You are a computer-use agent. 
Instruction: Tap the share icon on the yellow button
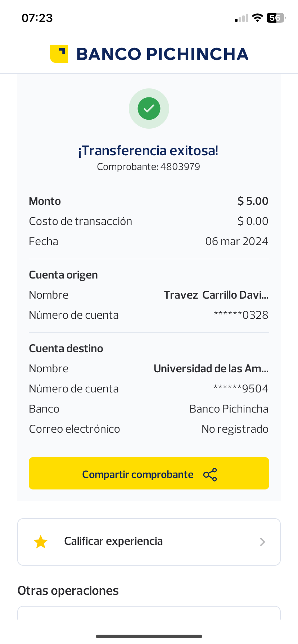[x=210, y=475]
